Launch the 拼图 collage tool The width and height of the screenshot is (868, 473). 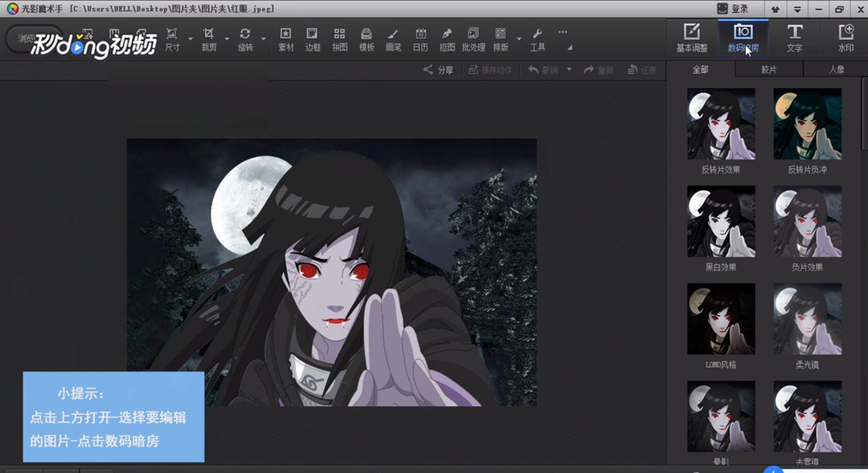coord(339,39)
